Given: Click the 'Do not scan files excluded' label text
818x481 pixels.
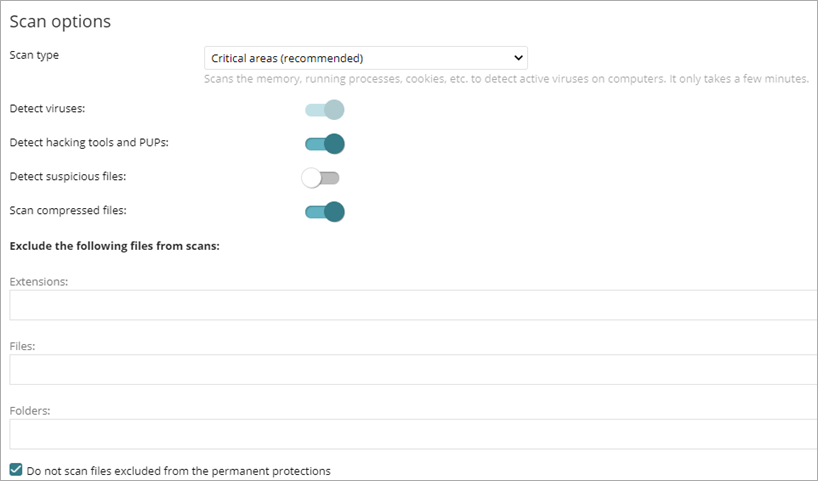Looking at the screenshot, I should coord(179,471).
